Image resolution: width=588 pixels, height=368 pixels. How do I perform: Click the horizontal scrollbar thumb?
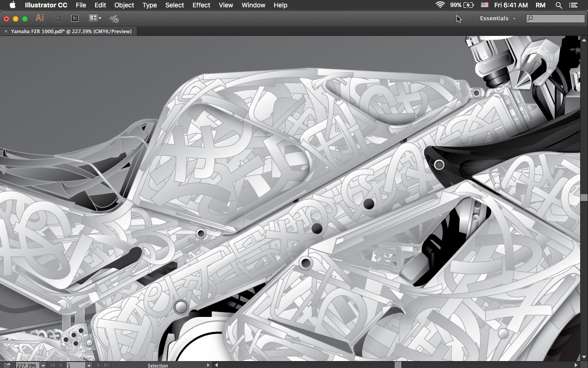[398, 365]
